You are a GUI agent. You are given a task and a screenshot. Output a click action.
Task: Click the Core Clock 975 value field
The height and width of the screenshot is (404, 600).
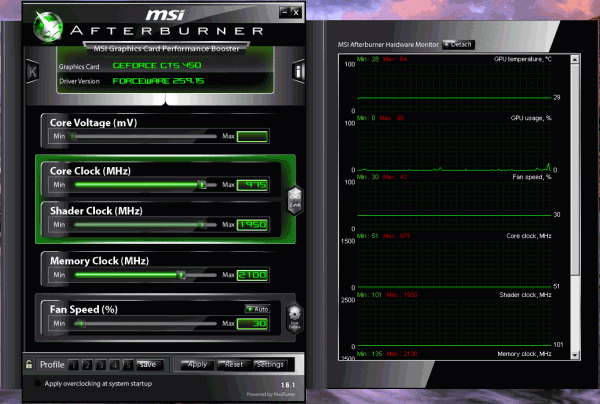point(252,185)
